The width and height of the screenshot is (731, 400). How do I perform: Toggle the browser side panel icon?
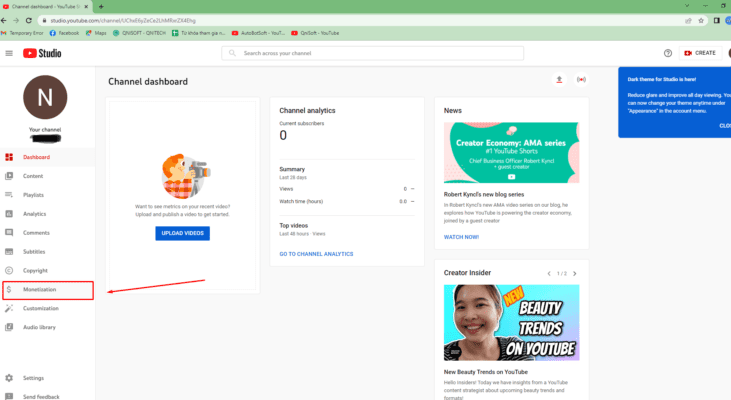point(717,21)
